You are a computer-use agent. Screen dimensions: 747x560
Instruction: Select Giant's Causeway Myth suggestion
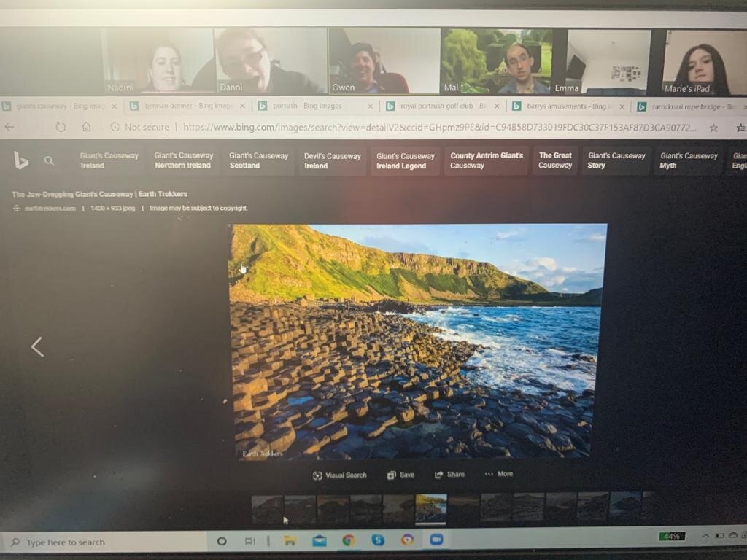[x=689, y=160]
